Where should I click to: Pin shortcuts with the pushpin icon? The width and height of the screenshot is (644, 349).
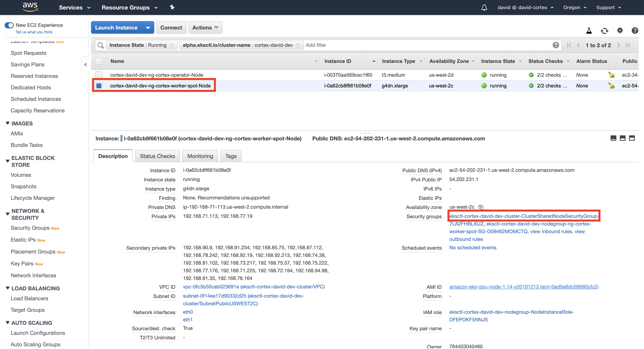[172, 7]
